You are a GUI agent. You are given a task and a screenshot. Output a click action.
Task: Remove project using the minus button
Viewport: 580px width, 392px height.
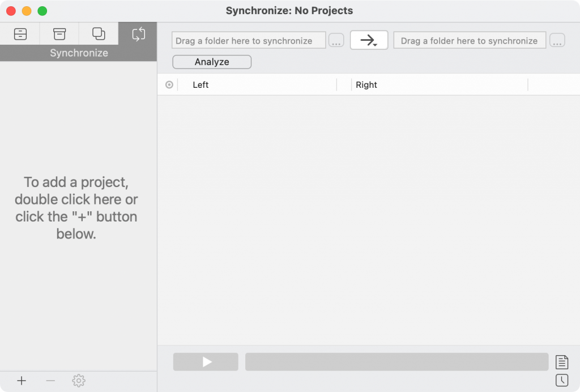[x=50, y=381]
